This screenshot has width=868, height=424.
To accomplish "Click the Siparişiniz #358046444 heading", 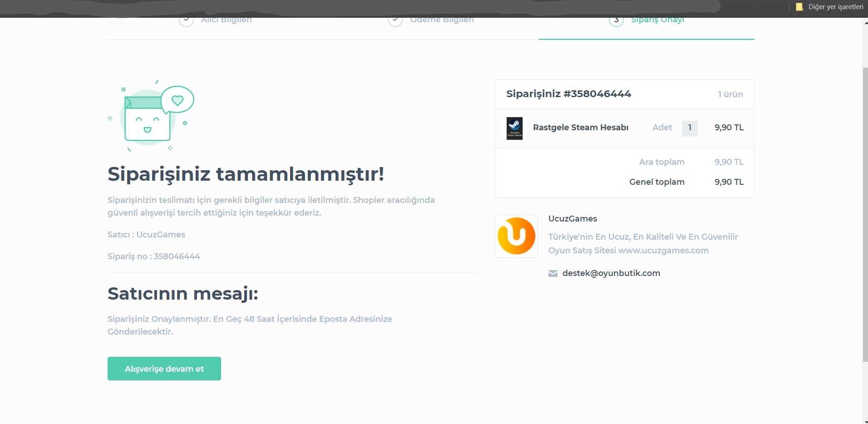I will (569, 94).
